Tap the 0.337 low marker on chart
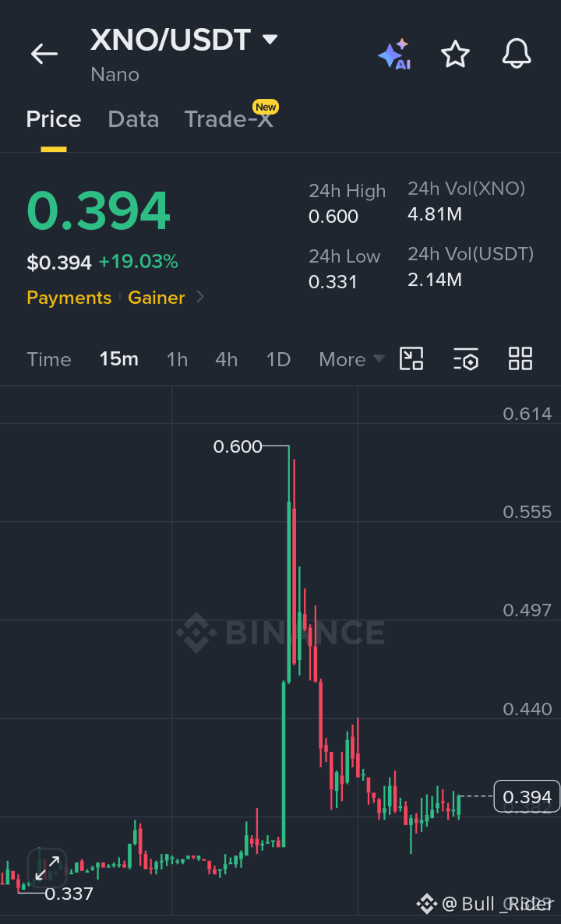 coord(69,894)
